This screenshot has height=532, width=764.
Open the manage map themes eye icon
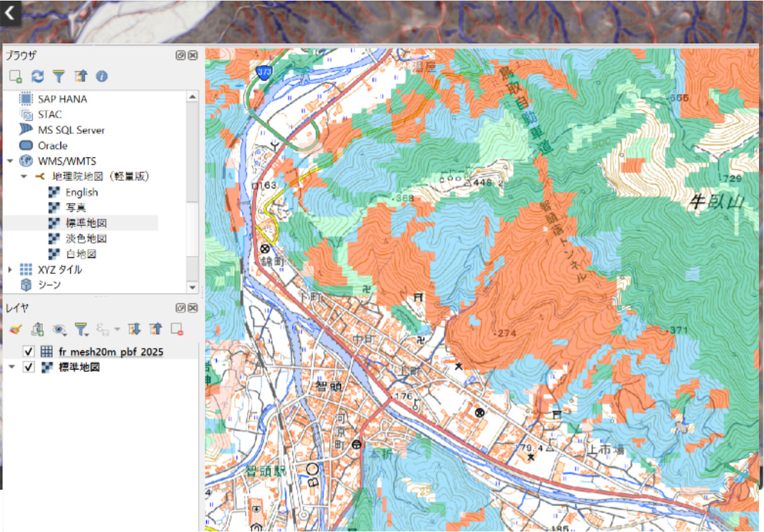pyautogui.click(x=60, y=328)
